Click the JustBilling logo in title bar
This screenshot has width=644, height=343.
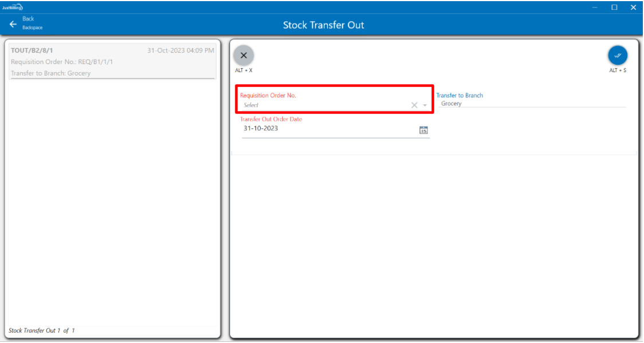(x=12, y=7)
